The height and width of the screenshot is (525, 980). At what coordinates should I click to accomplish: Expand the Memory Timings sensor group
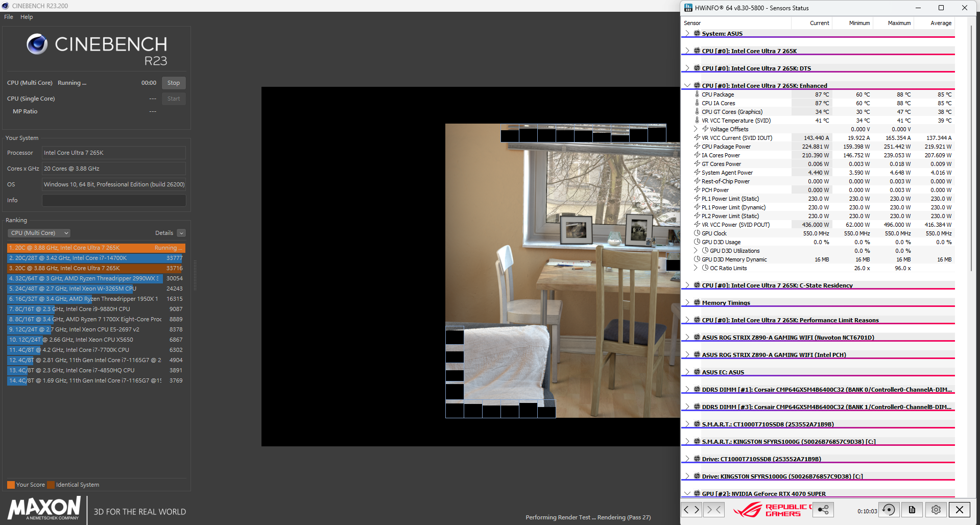[x=687, y=303]
